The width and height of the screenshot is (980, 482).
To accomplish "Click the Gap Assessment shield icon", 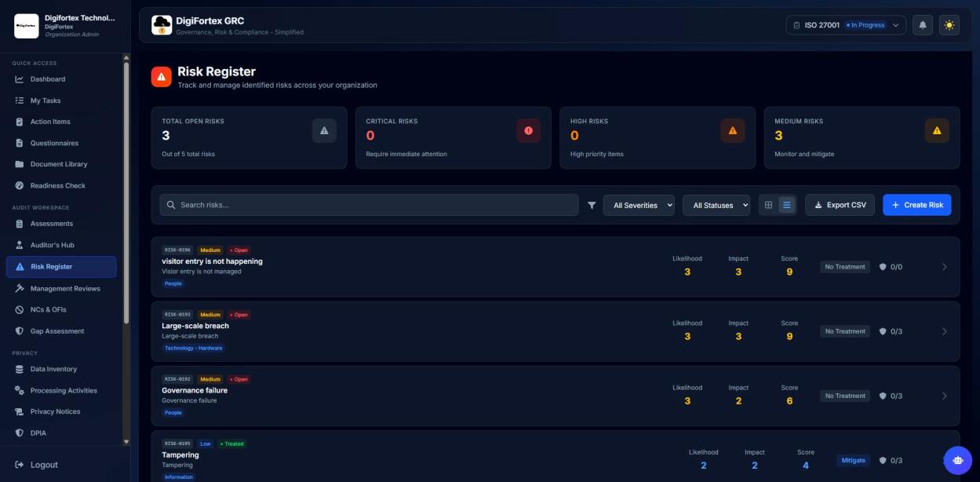I will (20, 331).
